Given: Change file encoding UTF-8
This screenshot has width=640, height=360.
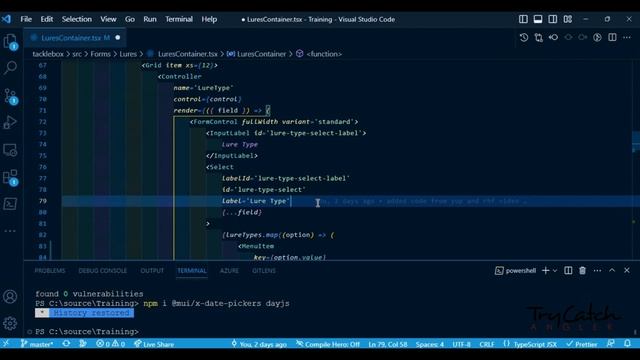Looking at the screenshot, I should 462,344.
